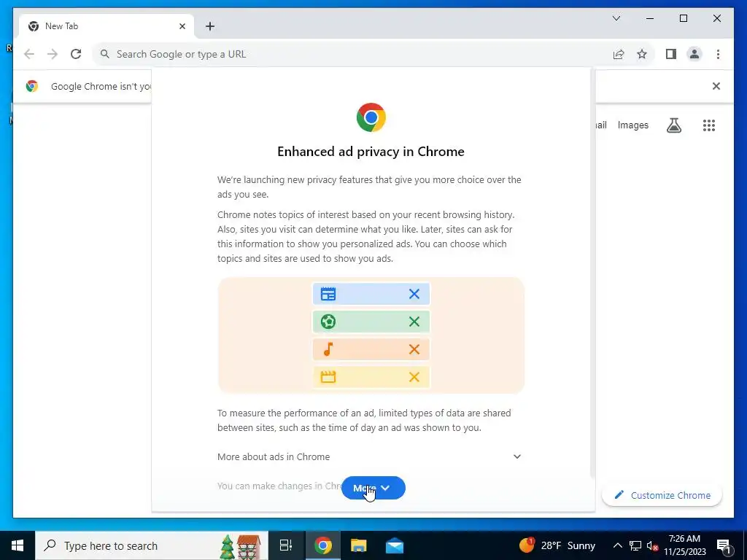Click the Chrome back arrow
The width and height of the screenshot is (747, 560).
point(29,54)
